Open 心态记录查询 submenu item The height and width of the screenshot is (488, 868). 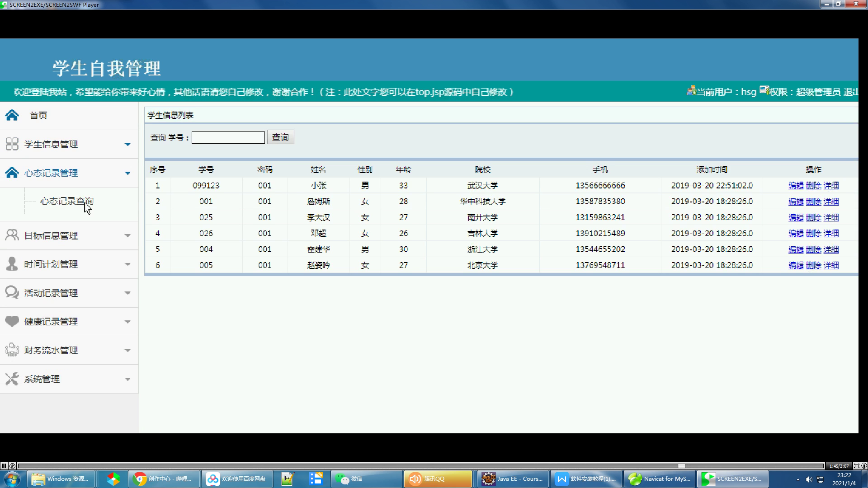[x=67, y=201]
